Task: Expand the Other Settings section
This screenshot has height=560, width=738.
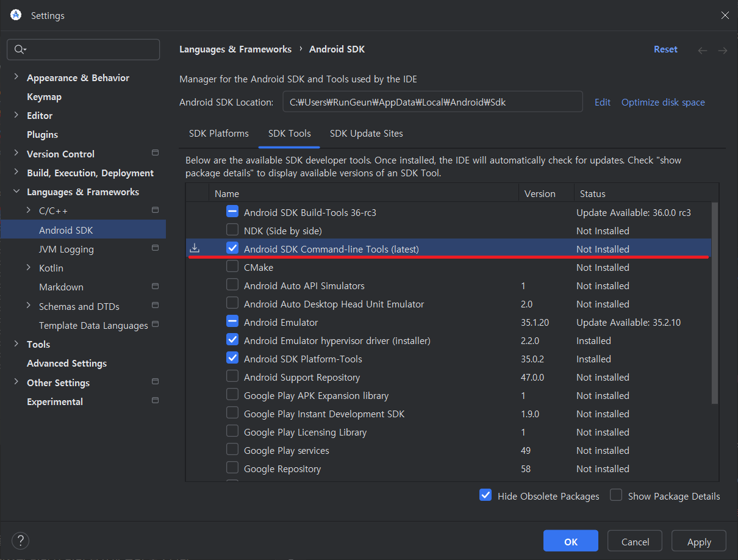Action: click(16, 382)
